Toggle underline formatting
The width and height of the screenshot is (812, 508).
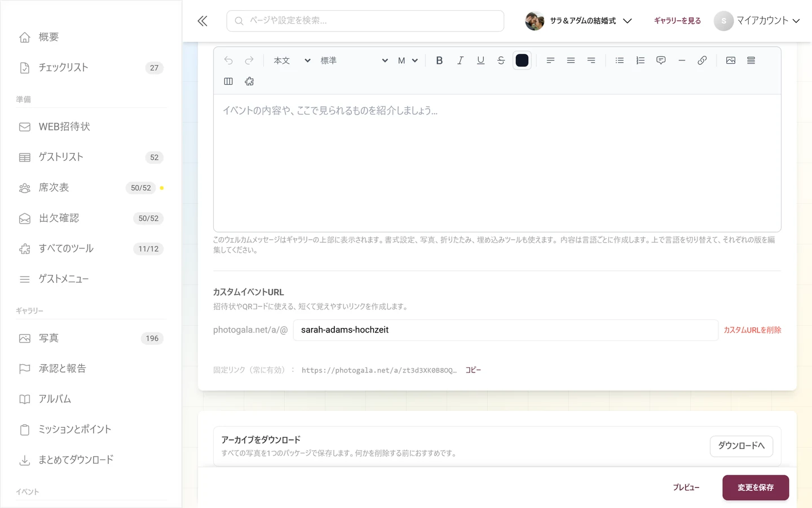tap(480, 60)
